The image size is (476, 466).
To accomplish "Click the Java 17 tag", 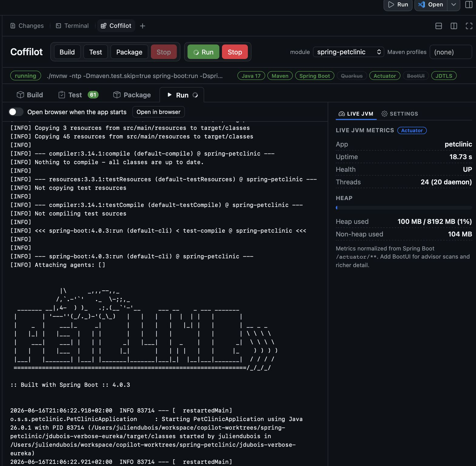I will pos(251,76).
